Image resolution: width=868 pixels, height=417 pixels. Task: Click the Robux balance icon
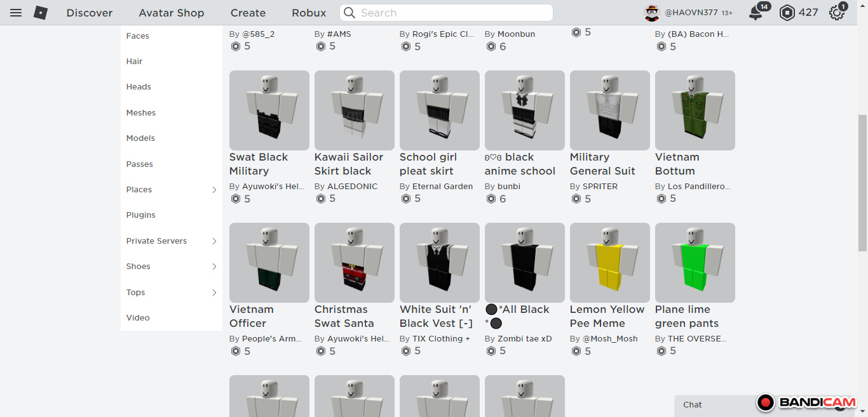[787, 13]
